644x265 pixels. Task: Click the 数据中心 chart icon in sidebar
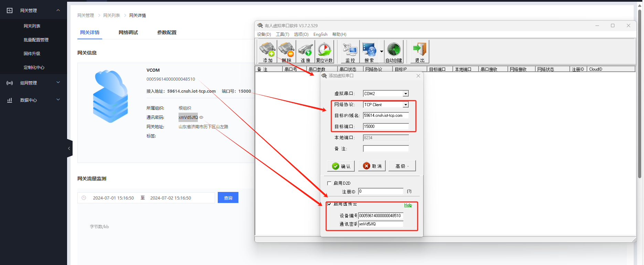(10, 100)
